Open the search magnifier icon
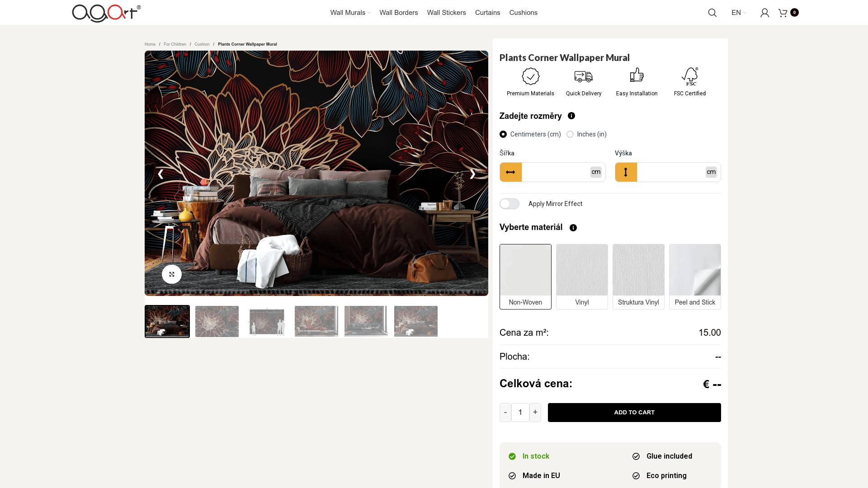Viewport: 868px width, 488px height. click(x=712, y=13)
